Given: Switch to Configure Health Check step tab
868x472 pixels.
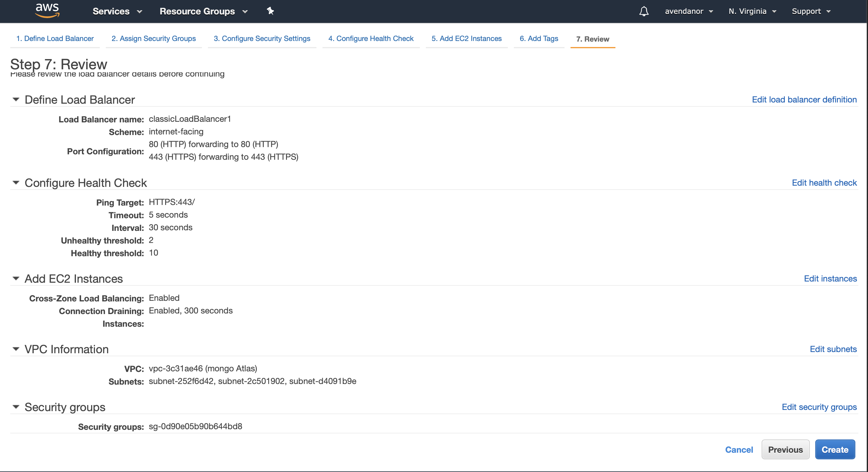Looking at the screenshot, I should [371, 38].
